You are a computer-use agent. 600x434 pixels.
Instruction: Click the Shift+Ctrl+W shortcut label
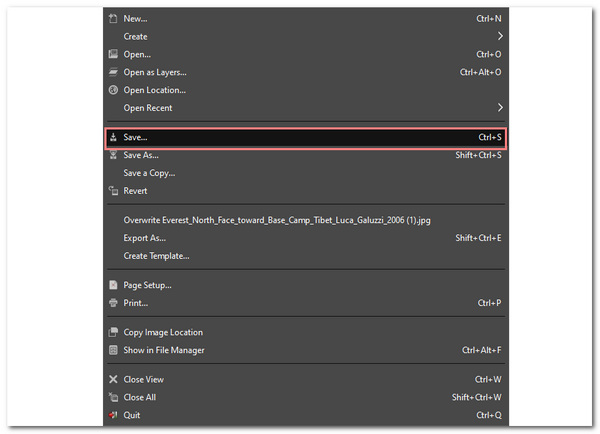coord(477,397)
